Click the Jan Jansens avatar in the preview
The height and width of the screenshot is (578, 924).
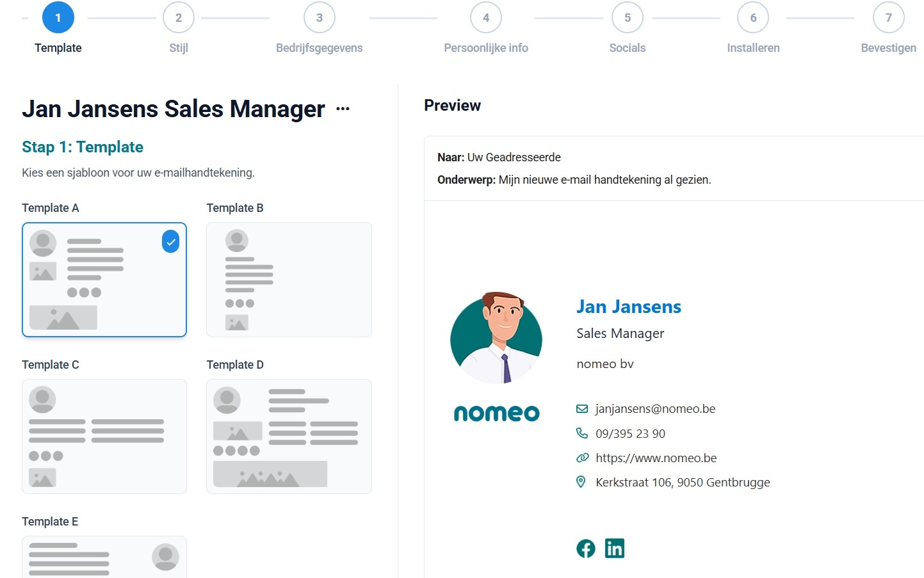point(496,338)
